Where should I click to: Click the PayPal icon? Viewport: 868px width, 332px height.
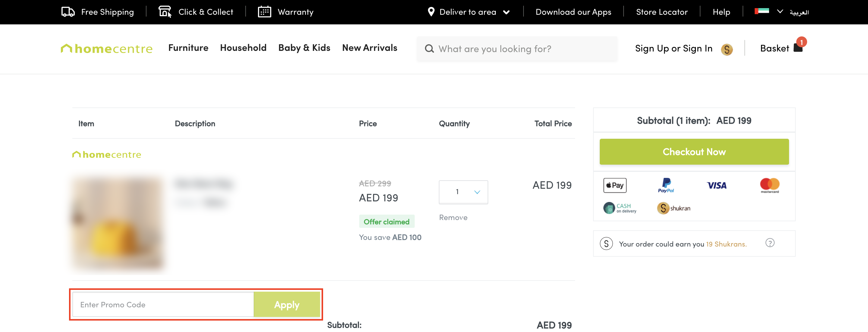tap(666, 185)
